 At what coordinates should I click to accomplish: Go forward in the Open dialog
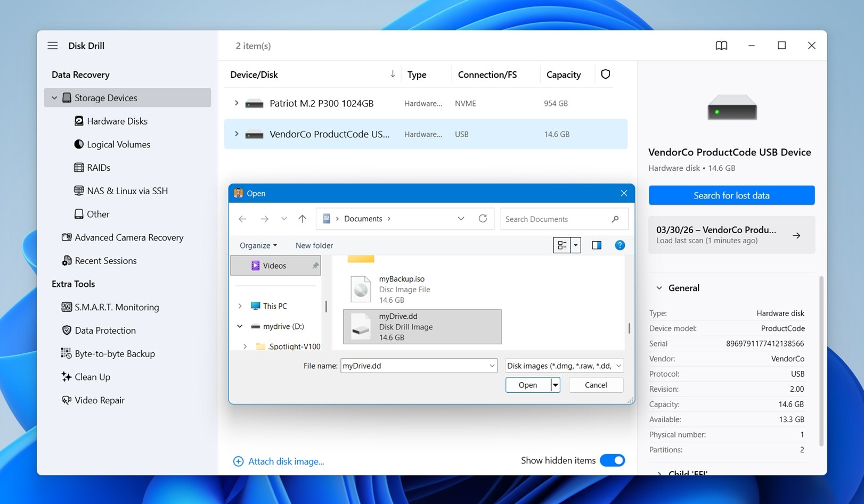264,219
